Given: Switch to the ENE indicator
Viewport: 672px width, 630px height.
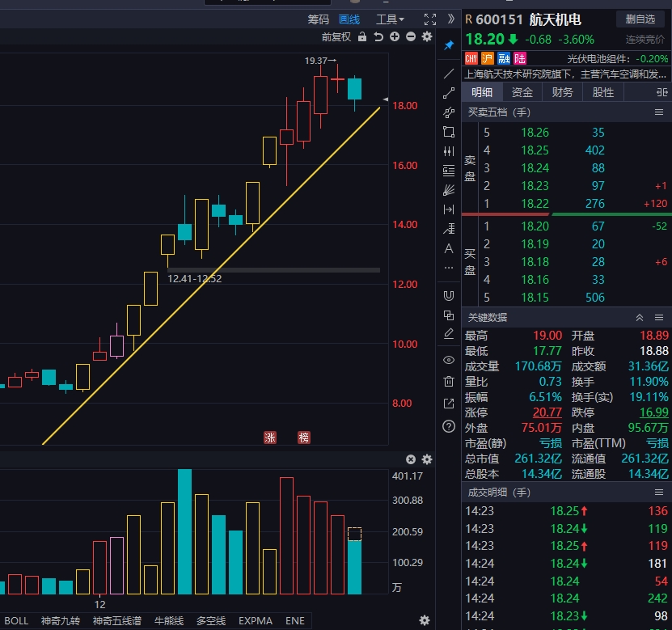Looking at the screenshot, I should pos(295,620).
